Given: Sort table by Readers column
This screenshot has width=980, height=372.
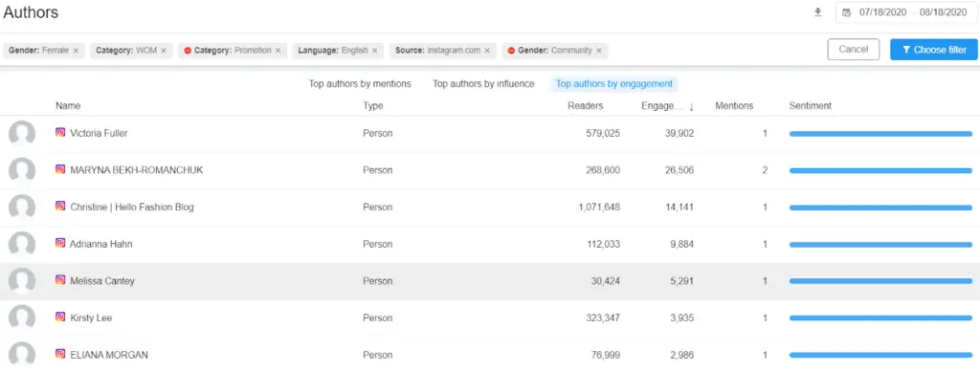Looking at the screenshot, I should (x=585, y=106).
